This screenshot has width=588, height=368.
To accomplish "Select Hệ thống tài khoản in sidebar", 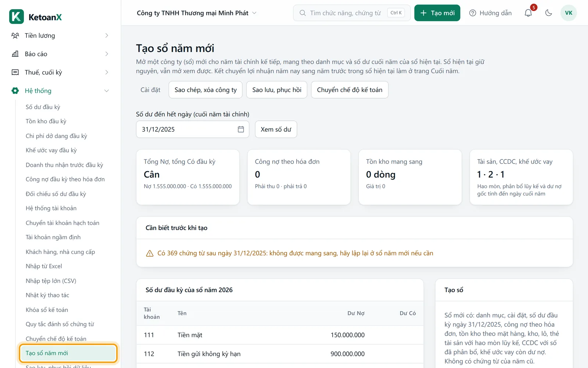I will (x=51, y=208).
